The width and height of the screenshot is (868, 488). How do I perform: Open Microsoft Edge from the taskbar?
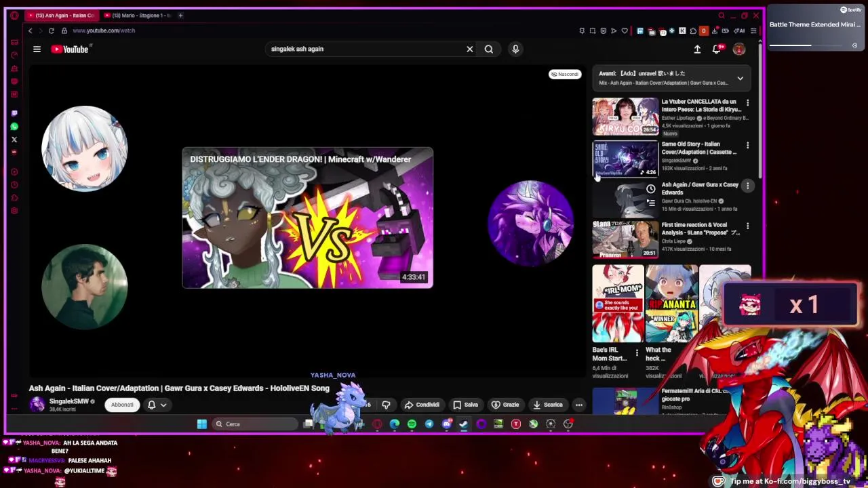tap(394, 424)
